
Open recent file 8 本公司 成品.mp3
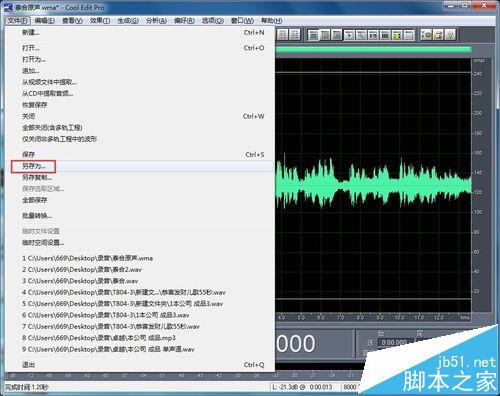pyautogui.click(x=140, y=338)
